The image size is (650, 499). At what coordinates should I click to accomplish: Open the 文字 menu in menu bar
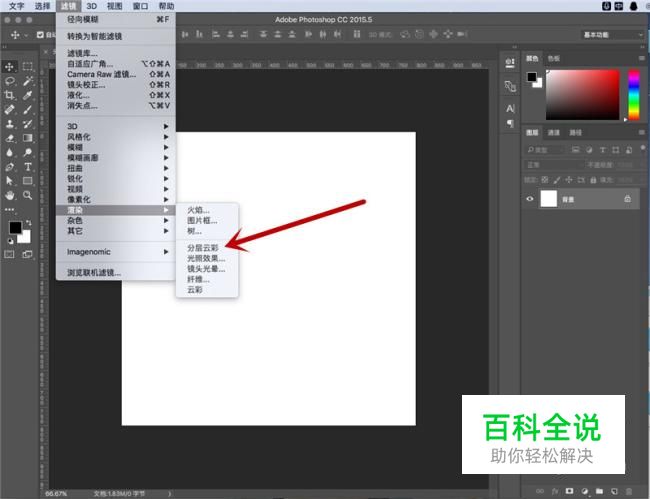[17, 6]
